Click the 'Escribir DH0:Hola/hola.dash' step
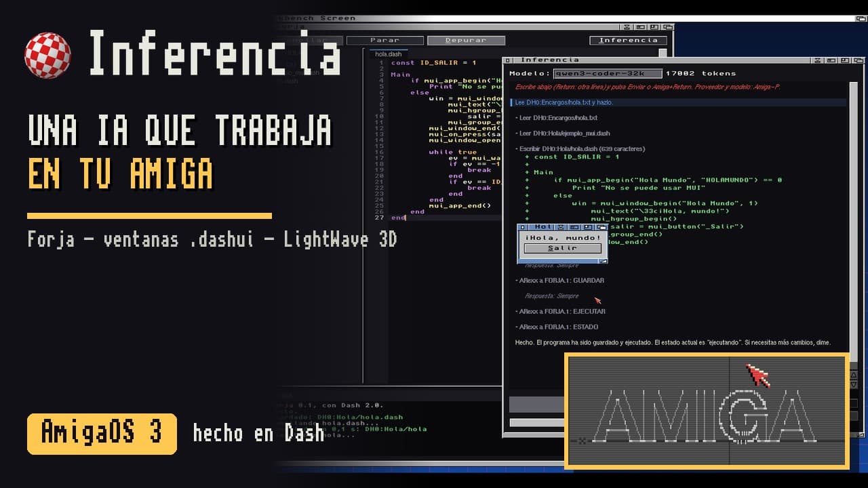 tap(580, 149)
